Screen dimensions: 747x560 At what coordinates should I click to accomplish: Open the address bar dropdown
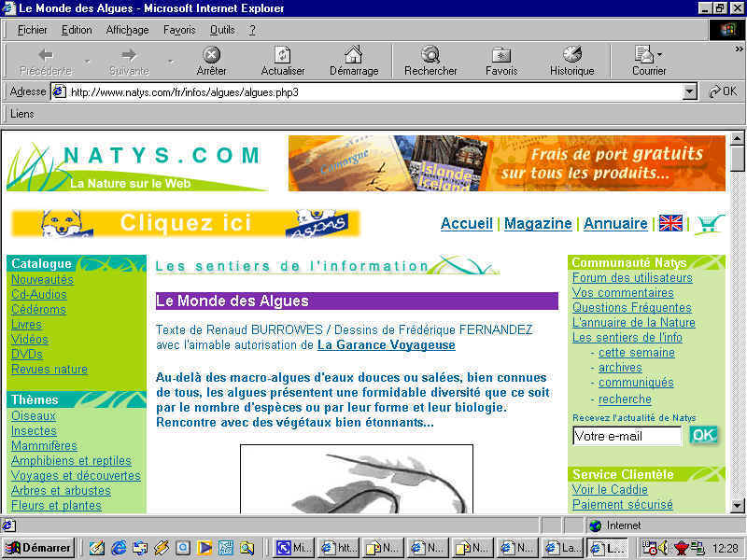click(689, 91)
